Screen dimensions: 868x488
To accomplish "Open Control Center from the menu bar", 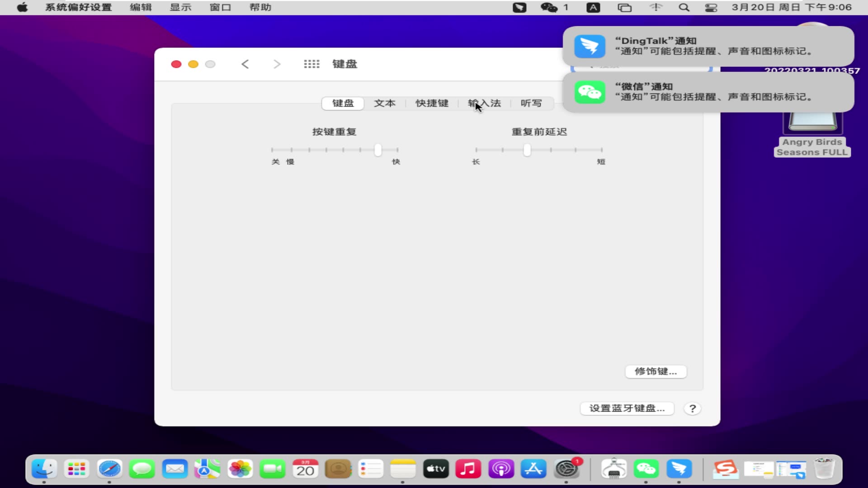I will (x=711, y=7).
